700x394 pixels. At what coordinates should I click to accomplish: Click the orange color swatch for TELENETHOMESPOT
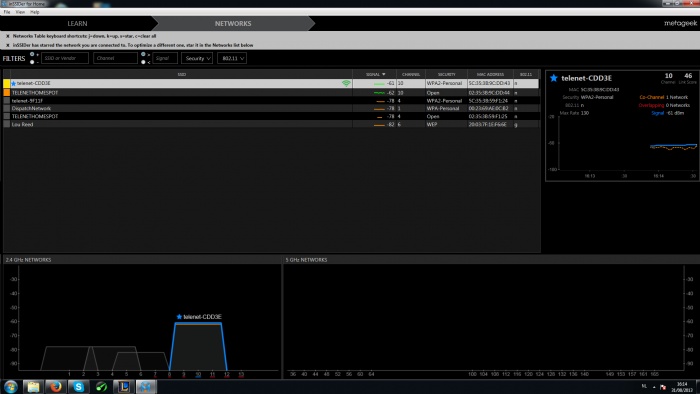(7, 92)
